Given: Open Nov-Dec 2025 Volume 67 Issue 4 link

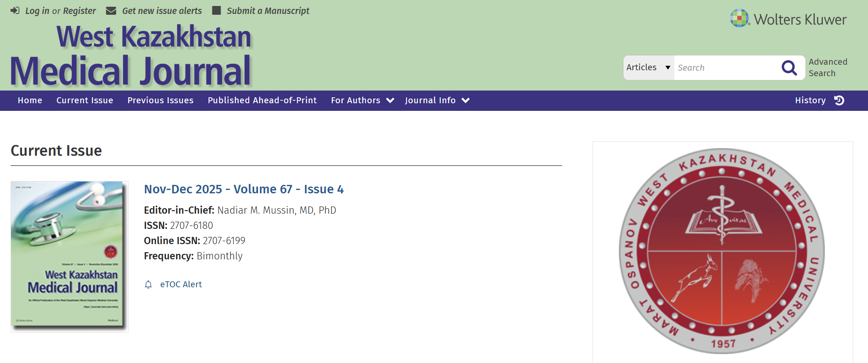Looking at the screenshot, I should 244,189.
